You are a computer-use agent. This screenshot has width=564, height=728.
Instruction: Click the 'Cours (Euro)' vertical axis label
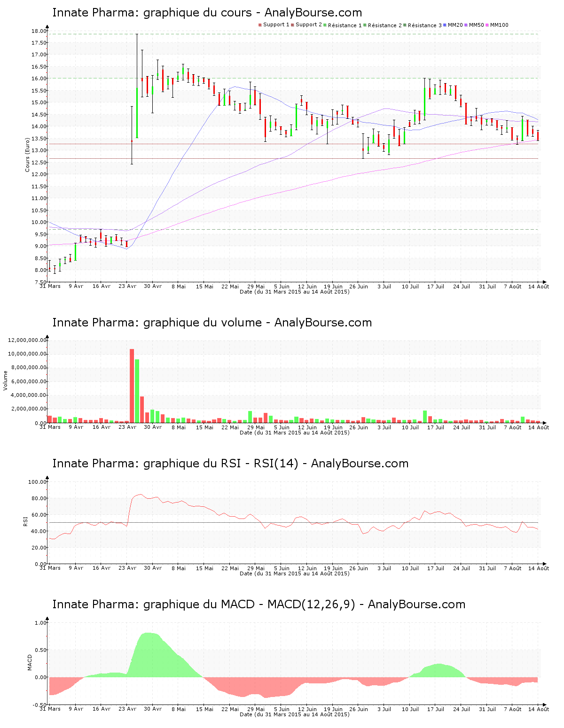point(28,155)
